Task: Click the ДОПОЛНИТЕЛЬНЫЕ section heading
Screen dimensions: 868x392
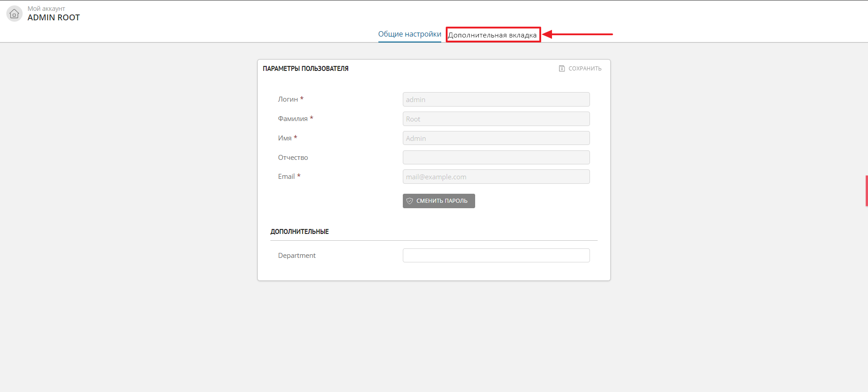Action: pyautogui.click(x=299, y=232)
